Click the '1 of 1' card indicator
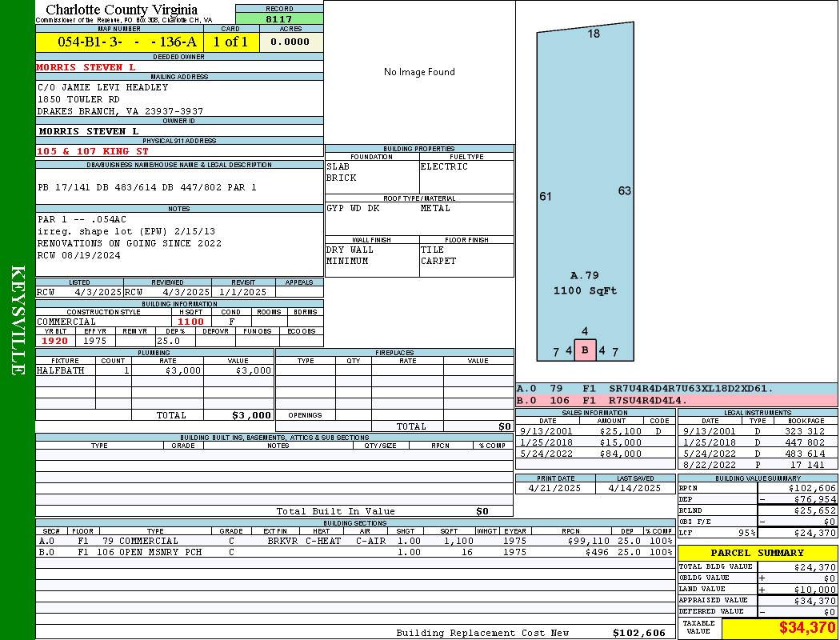This screenshot has width=840, height=640. [x=230, y=42]
